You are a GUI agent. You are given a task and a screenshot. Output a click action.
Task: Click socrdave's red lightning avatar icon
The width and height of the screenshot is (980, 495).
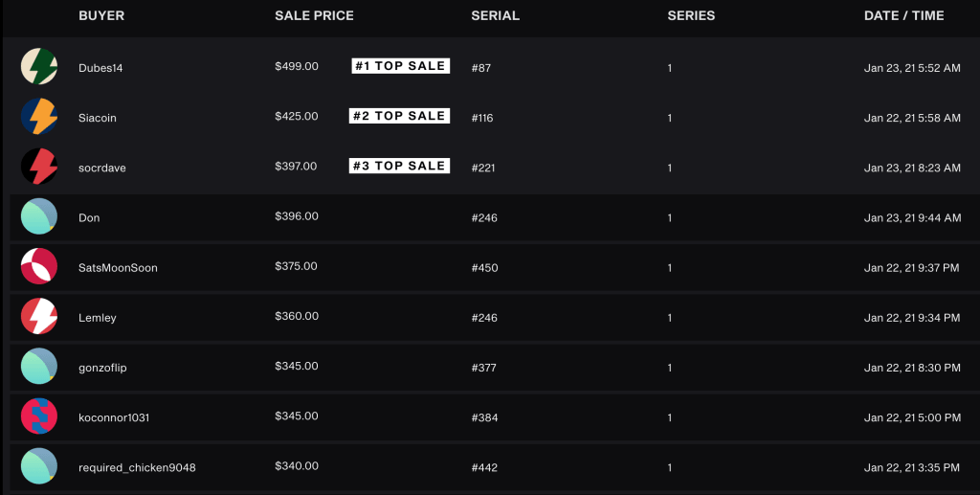39,167
